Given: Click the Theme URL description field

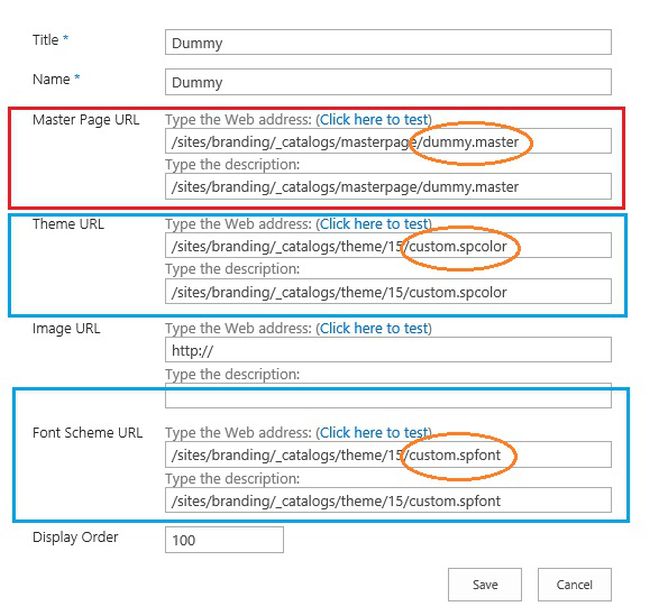Looking at the screenshot, I should pyautogui.click(x=387, y=292).
